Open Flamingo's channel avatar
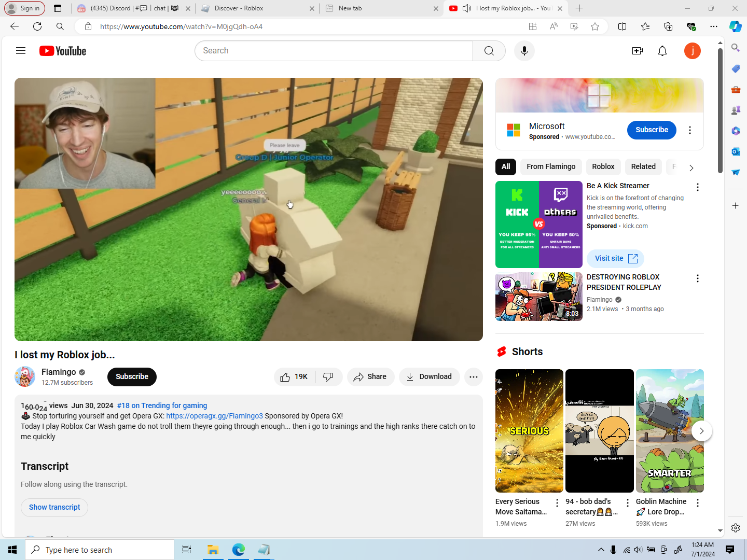Image resolution: width=747 pixels, height=560 pixels. 25,376
